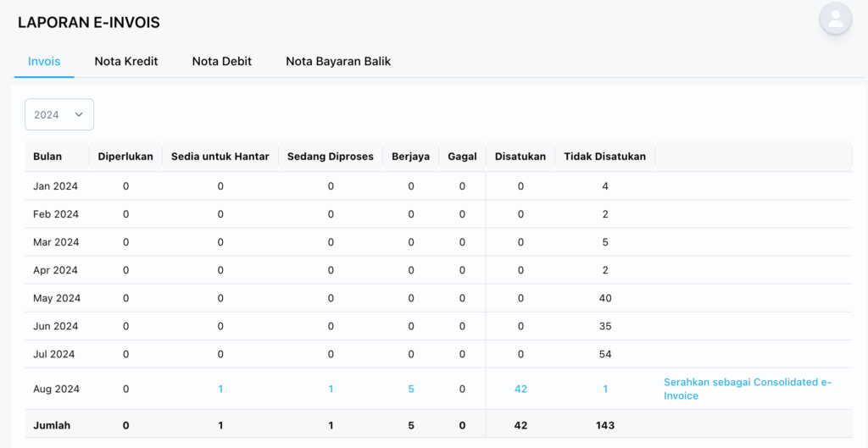
Task: Click Aug 2024 Berjaya value 5
Action: [411, 389]
